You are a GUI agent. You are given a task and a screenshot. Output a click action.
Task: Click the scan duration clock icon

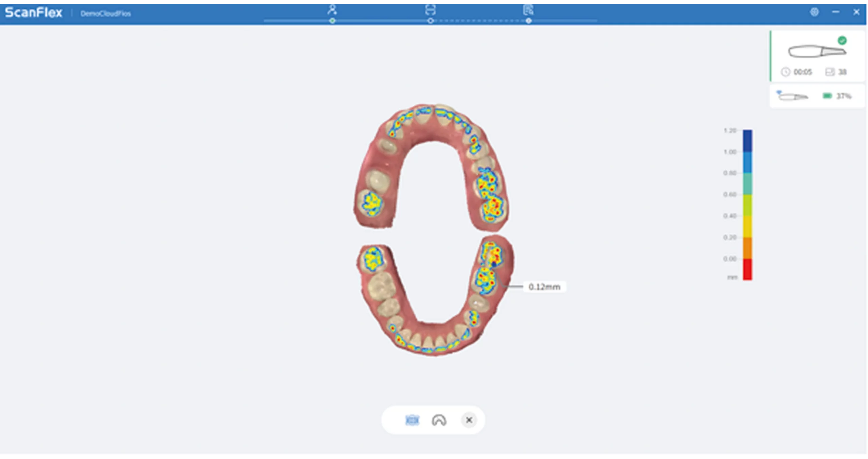click(786, 72)
